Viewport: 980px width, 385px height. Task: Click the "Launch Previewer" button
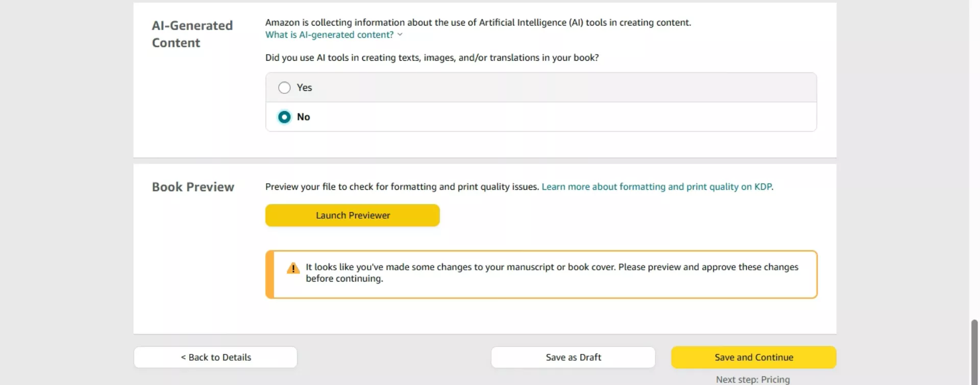(x=352, y=215)
